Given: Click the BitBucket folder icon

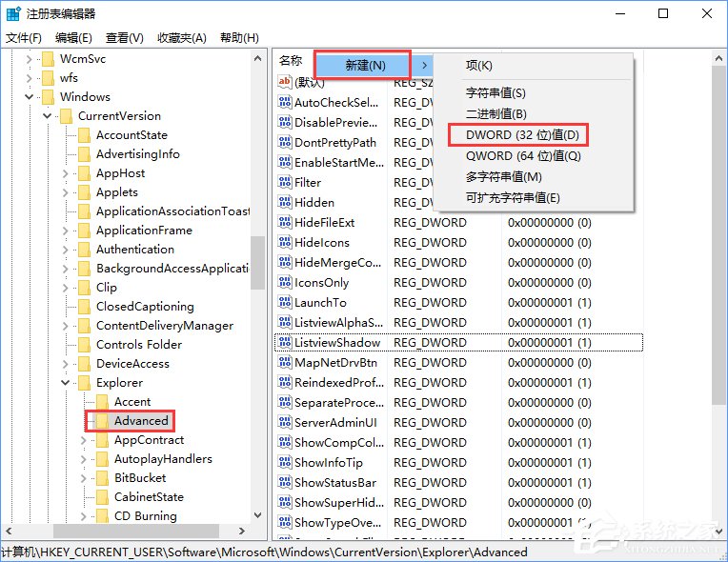Looking at the screenshot, I should [x=102, y=478].
